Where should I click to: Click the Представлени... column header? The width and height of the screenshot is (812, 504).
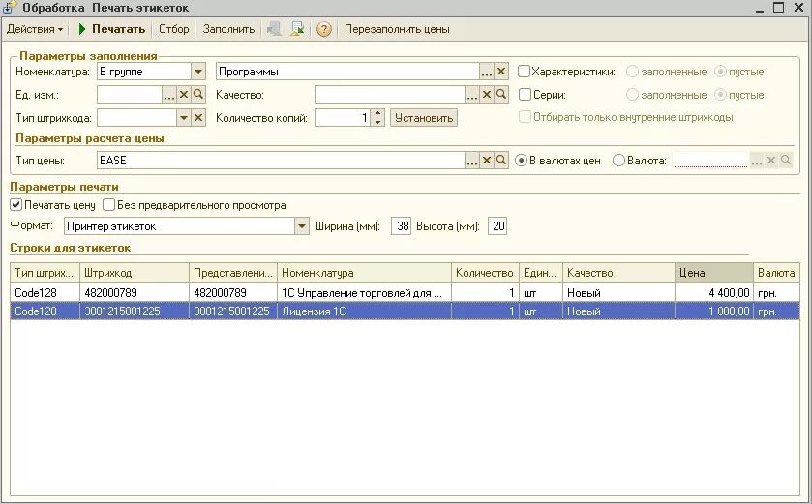pos(233,273)
